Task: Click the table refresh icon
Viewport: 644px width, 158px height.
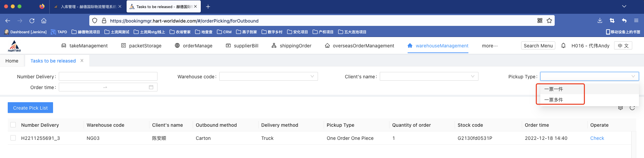Action: click(x=632, y=108)
